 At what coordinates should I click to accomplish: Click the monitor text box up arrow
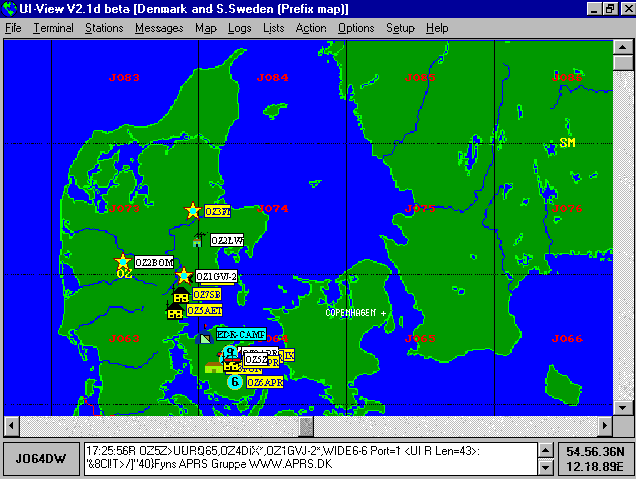click(546, 451)
